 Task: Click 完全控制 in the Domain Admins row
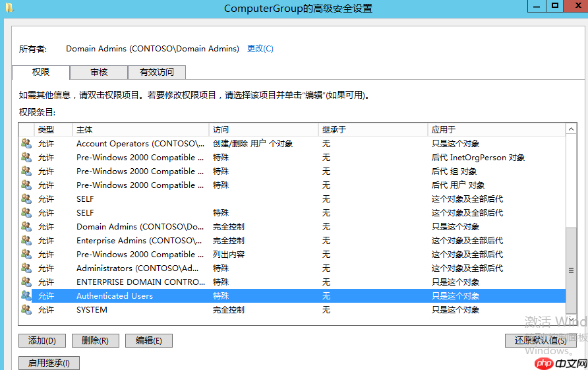coord(229,227)
